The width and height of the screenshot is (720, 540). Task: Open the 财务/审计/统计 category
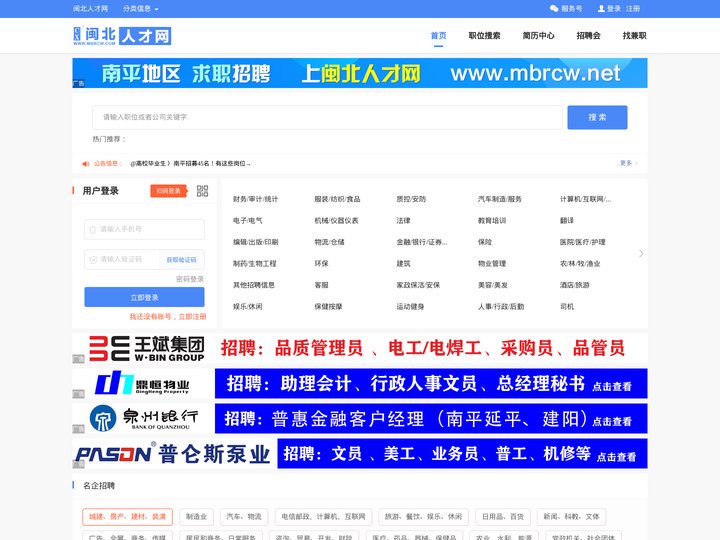255,199
